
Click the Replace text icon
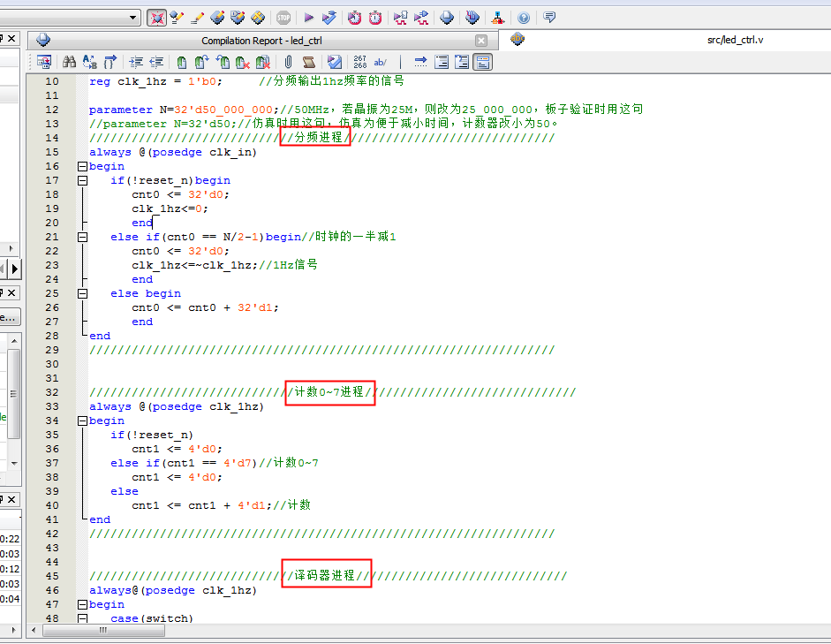[90, 62]
